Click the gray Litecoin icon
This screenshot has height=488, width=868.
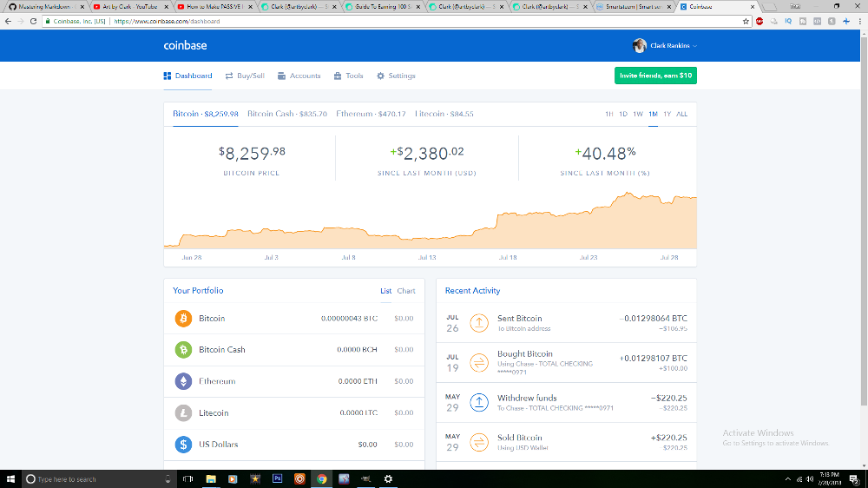click(x=183, y=412)
